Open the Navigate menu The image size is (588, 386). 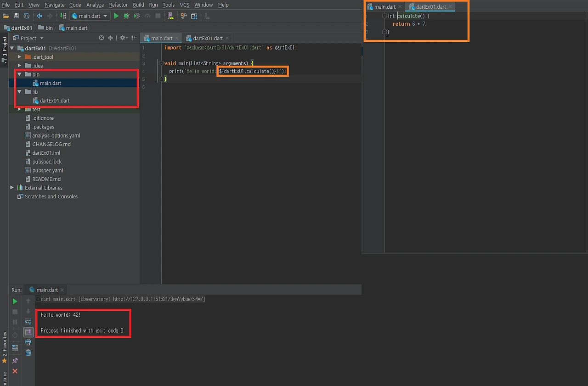tap(55, 5)
